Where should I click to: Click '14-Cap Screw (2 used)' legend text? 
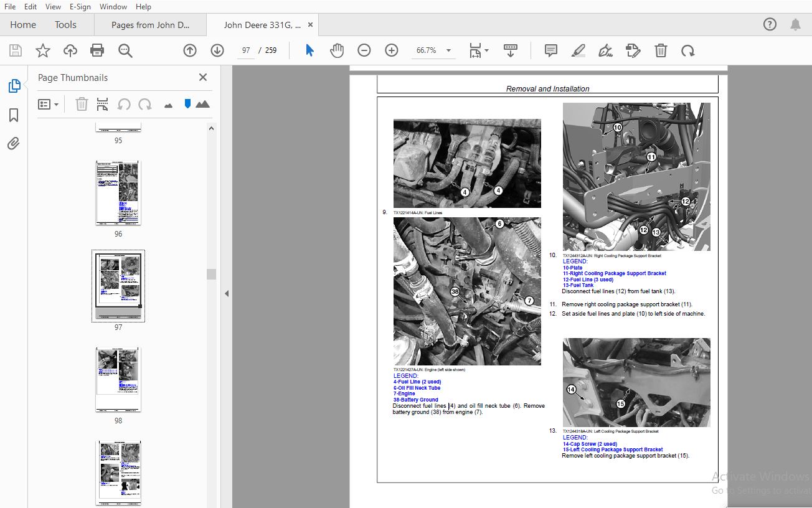point(590,444)
